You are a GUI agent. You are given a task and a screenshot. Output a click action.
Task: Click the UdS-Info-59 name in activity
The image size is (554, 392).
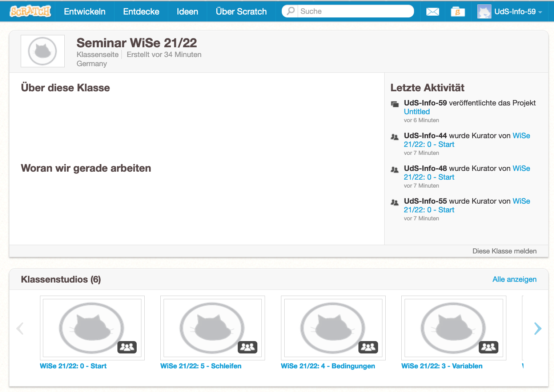point(425,103)
